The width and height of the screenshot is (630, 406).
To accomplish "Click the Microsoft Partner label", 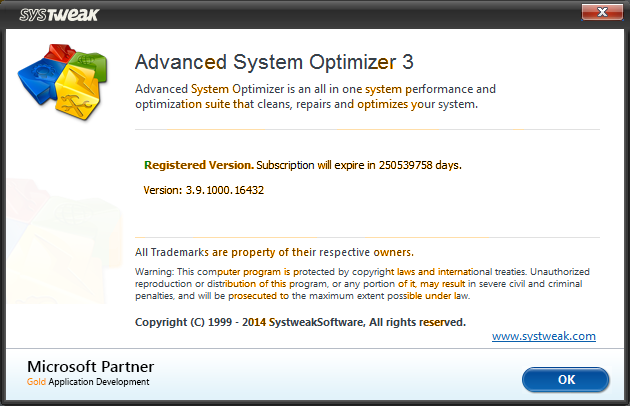I will [x=90, y=367].
